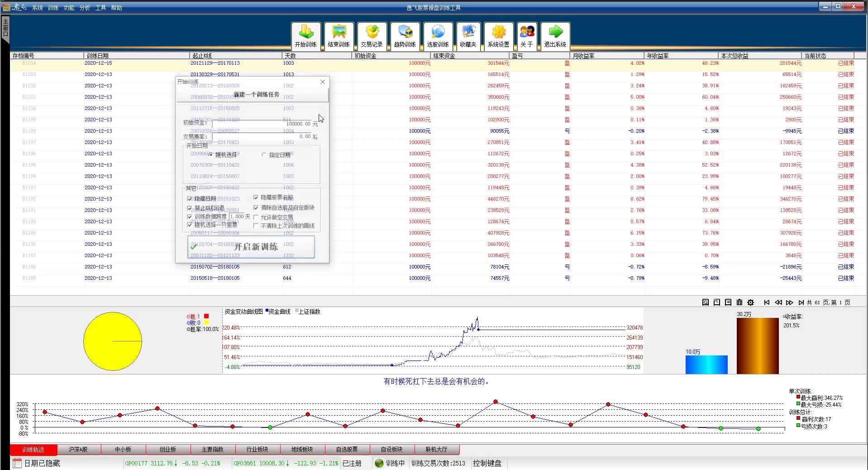
Task: Open the 收藏夹 toolbar icon
Action: tap(468, 36)
